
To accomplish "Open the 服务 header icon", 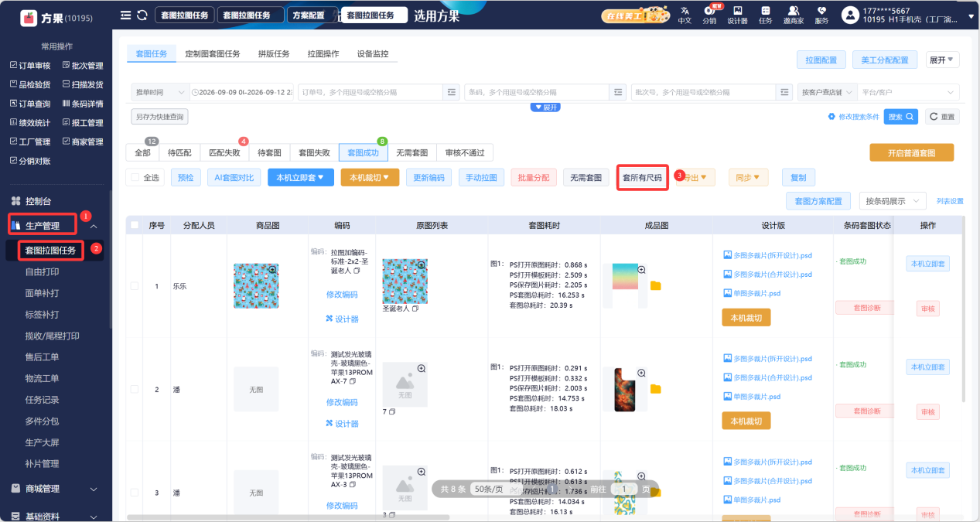I will (821, 15).
